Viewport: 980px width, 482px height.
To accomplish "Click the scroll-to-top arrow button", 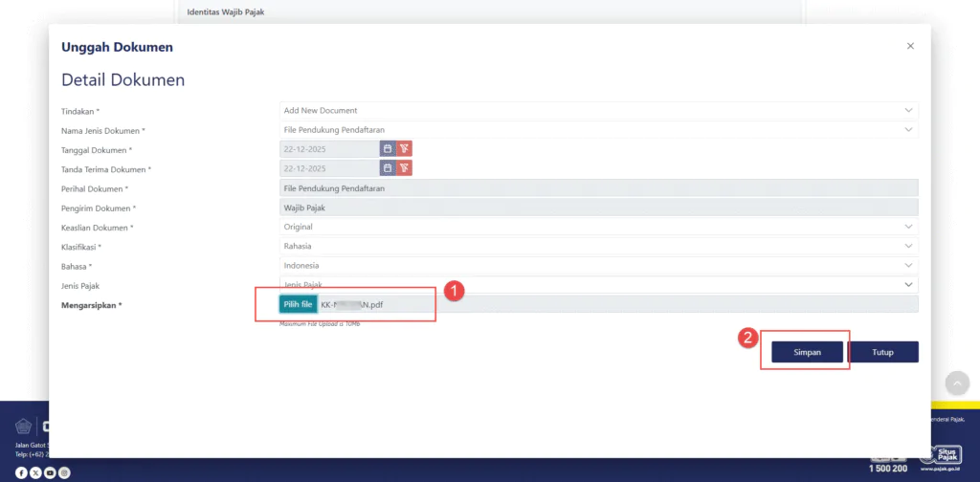I will [x=957, y=383].
